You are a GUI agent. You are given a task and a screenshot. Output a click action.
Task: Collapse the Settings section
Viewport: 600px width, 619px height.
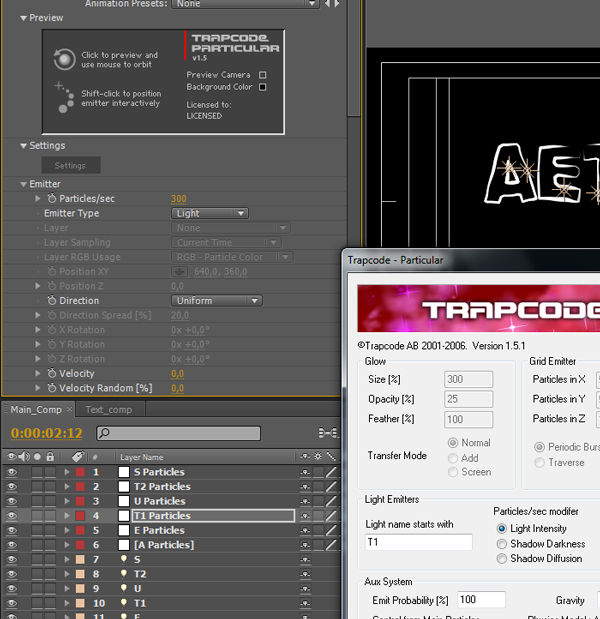[24, 146]
